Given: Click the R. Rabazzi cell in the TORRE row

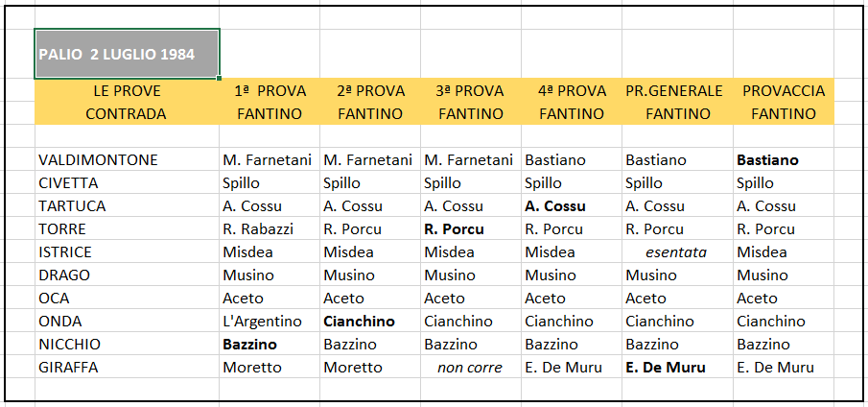Looking at the screenshot, I should point(270,229).
